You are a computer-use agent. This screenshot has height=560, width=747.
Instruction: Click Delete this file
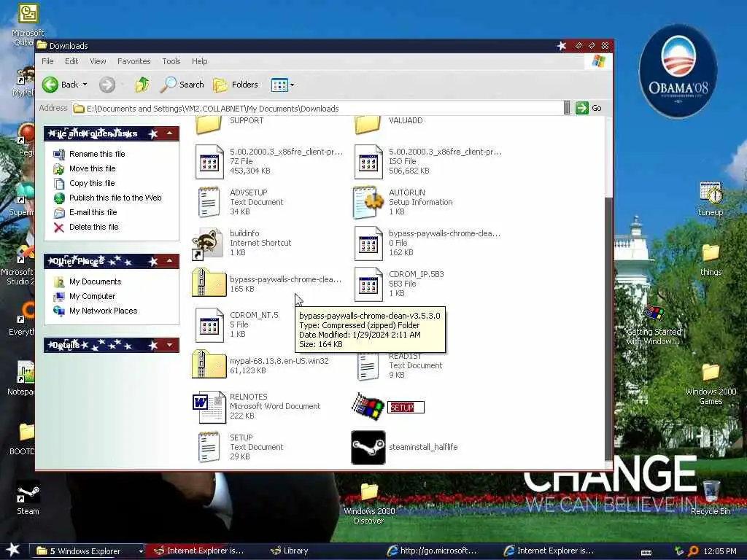[94, 227]
